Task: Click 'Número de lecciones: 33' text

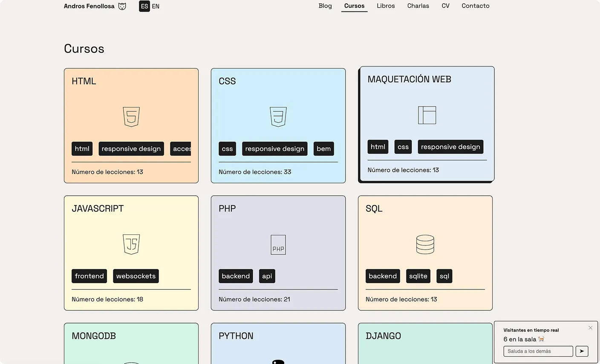Action: click(255, 172)
